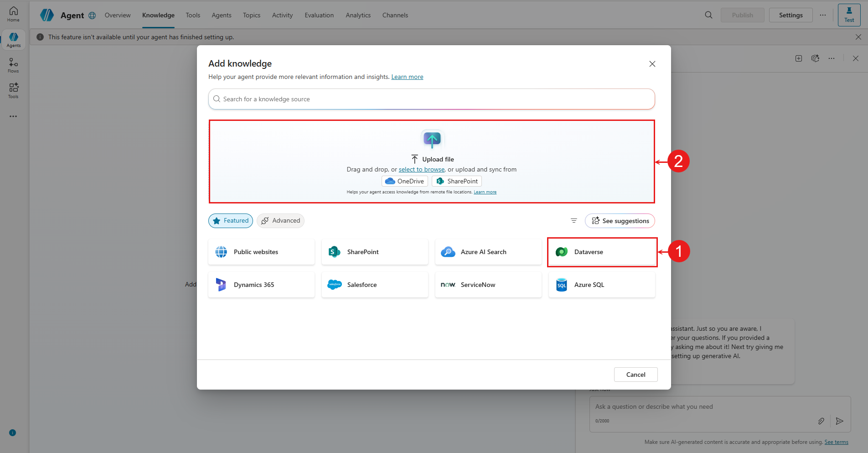Select the Dataverse knowledge source
The image size is (868, 453).
click(x=602, y=252)
